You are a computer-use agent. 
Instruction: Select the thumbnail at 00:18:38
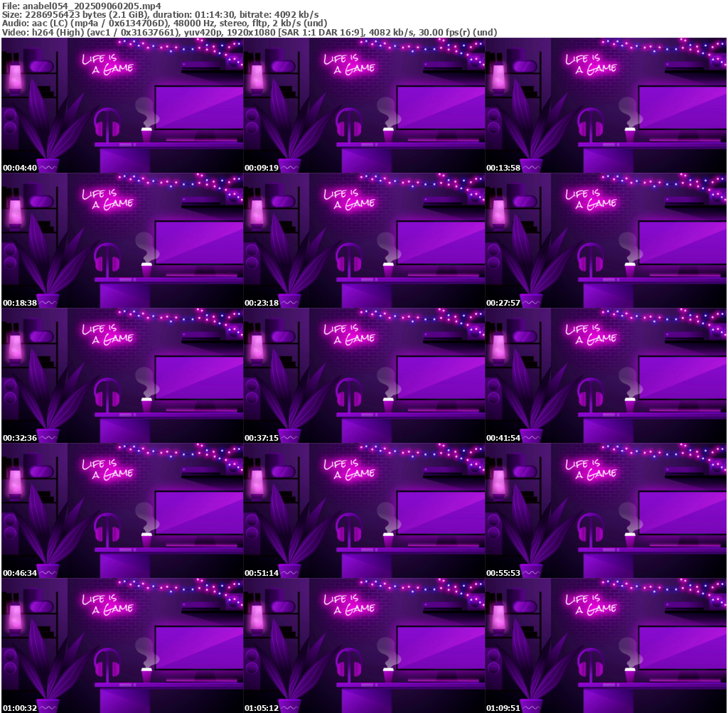[122, 240]
